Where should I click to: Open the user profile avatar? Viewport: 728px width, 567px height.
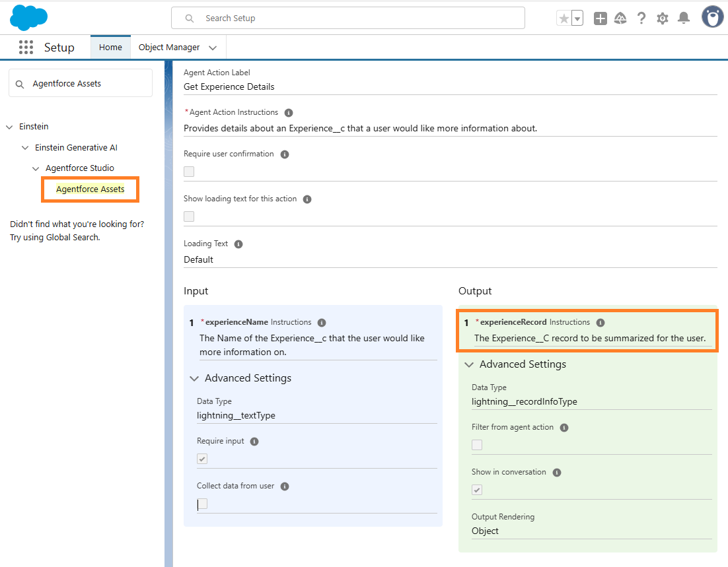[712, 17]
